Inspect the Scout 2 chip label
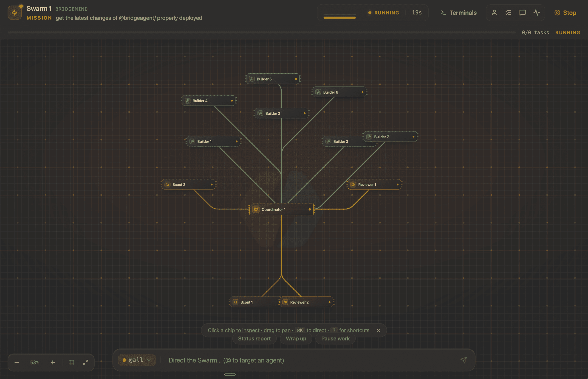 (179, 185)
